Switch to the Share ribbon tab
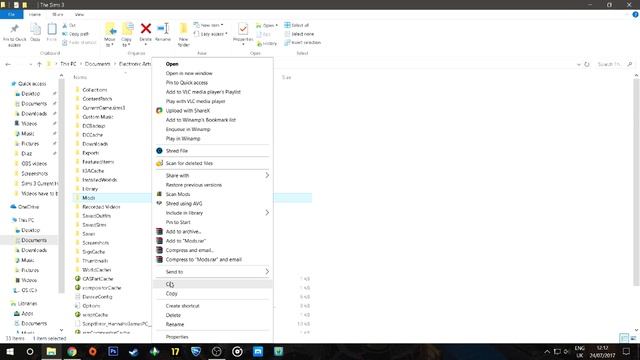Viewport: 640px width, 360px height. tap(58, 14)
